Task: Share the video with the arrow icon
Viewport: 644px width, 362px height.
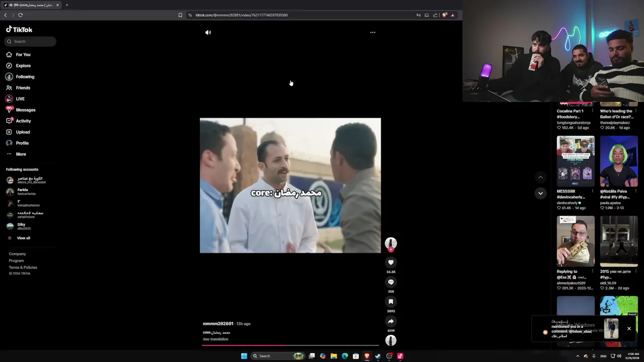Action: [x=391, y=321]
